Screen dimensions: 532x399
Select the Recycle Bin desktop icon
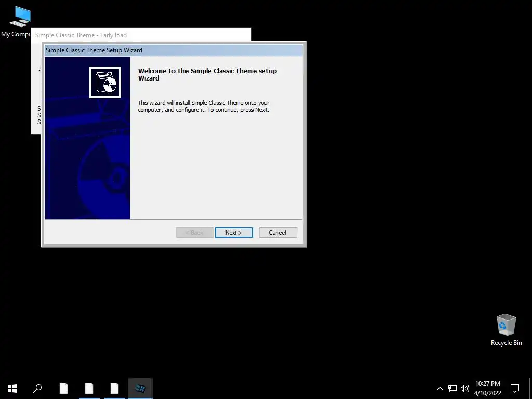[506, 330]
